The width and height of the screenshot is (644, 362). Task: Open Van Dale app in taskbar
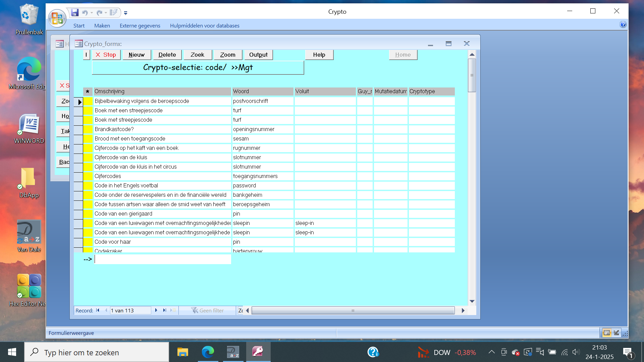[x=233, y=352]
